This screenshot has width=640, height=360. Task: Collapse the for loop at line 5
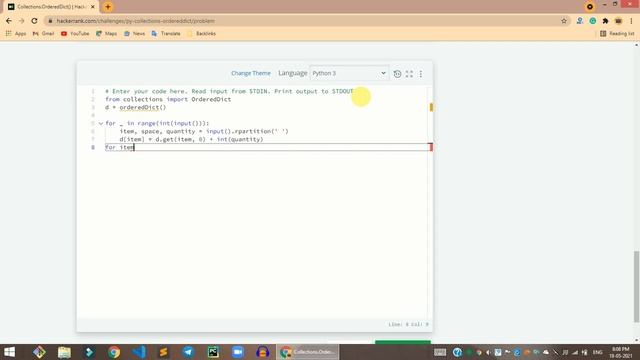(x=101, y=123)
